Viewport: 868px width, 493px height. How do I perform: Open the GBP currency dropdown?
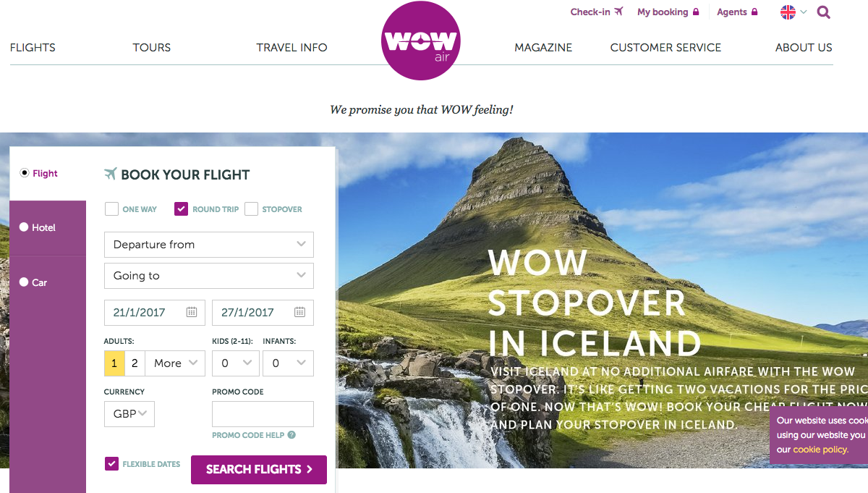[129, 414]
